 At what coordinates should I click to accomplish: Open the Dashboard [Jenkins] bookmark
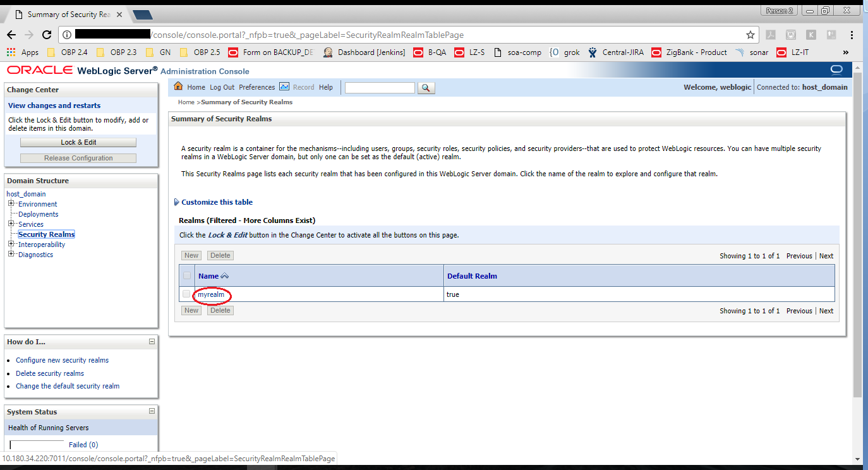tap(365, 52)
